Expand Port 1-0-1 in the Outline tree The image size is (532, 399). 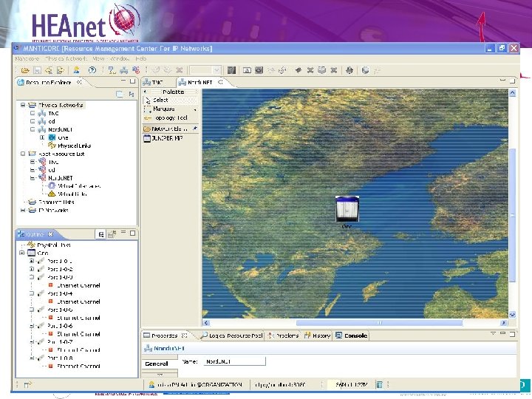point(31,261)
